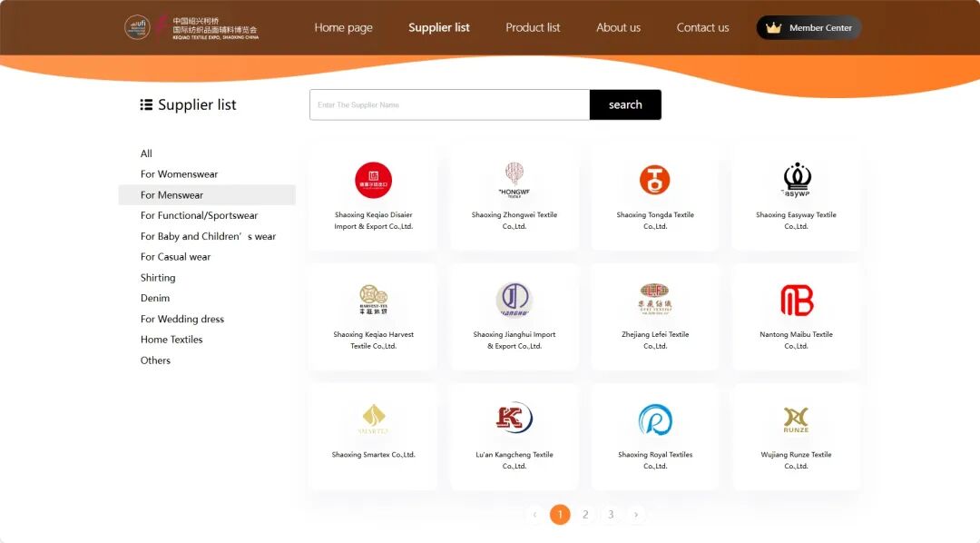Open the About us menu item
The height and width of the screenshot is (543, 980).
click(x=618, y=27)
